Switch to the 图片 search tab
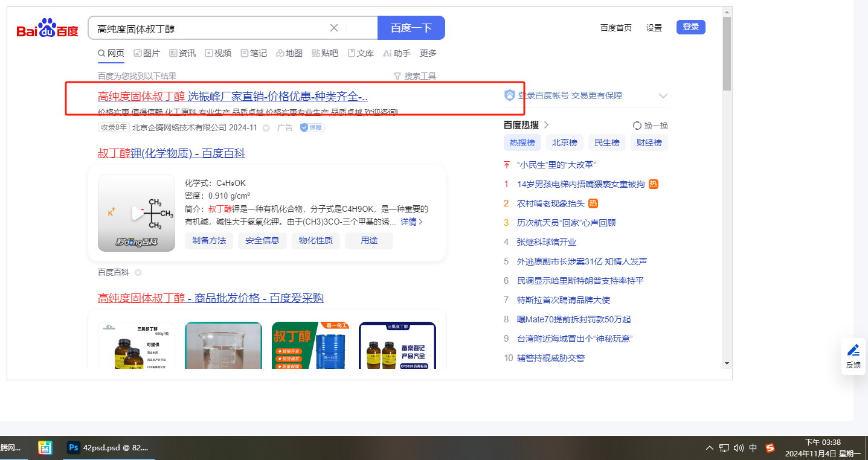This screenshot has height=460, width=868. pos(147,53)
